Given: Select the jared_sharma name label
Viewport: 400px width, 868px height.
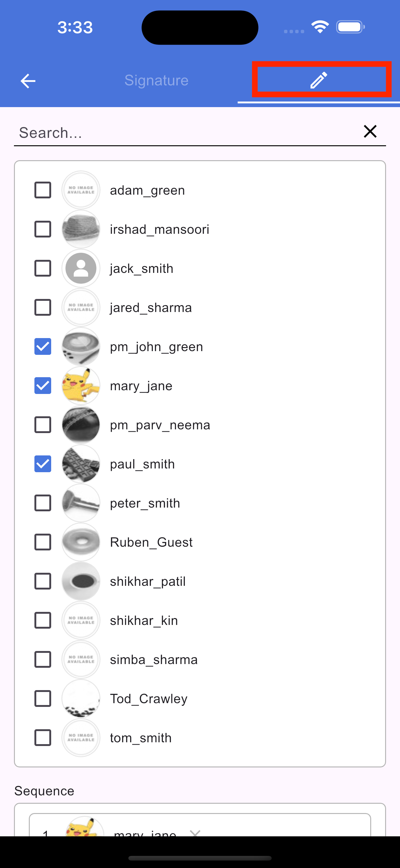Looking at the screenshot, I should [x=151, y=308].
